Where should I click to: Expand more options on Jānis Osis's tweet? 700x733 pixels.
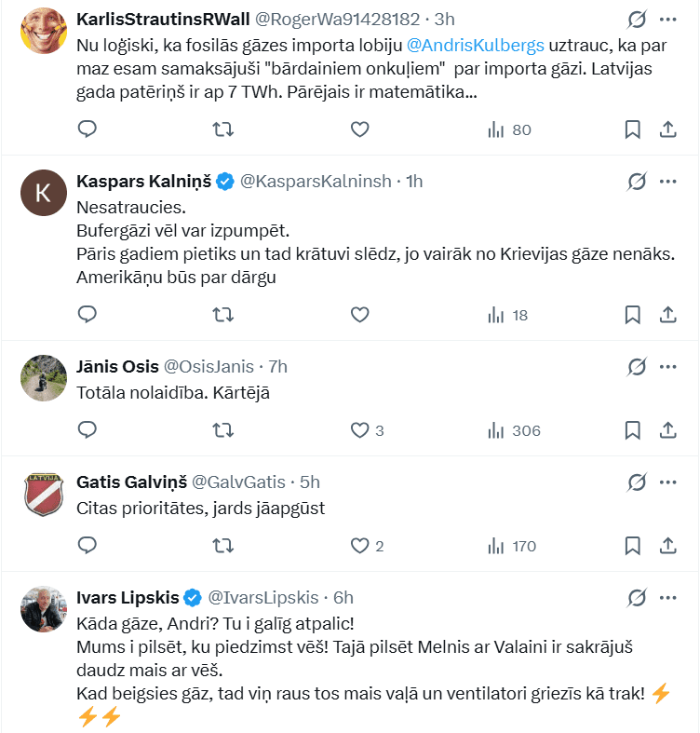(667, 366)
